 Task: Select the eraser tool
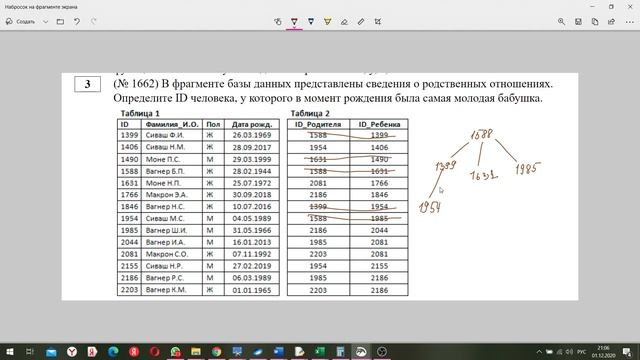pos(344,22)
